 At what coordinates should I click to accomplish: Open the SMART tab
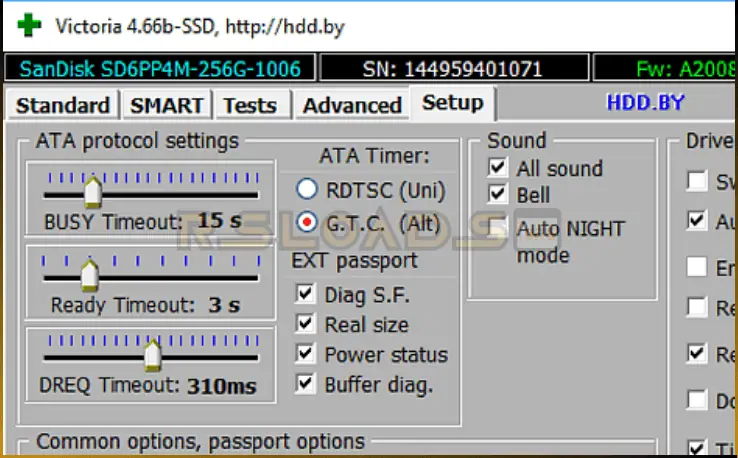click(167, 105)
